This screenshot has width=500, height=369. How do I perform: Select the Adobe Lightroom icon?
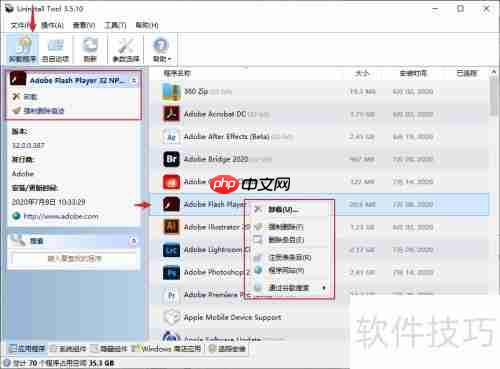[x=171, y=250]
